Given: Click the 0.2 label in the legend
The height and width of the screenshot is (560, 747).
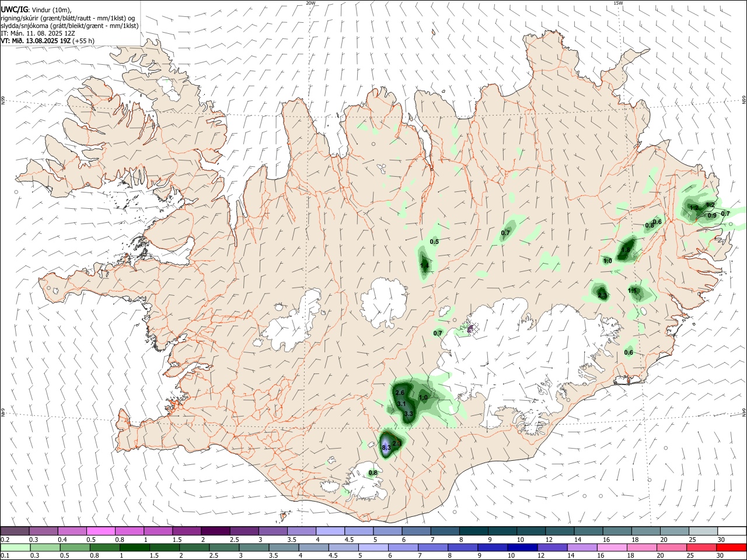Looking at the screenshot, I should click(x=5, y=540).
